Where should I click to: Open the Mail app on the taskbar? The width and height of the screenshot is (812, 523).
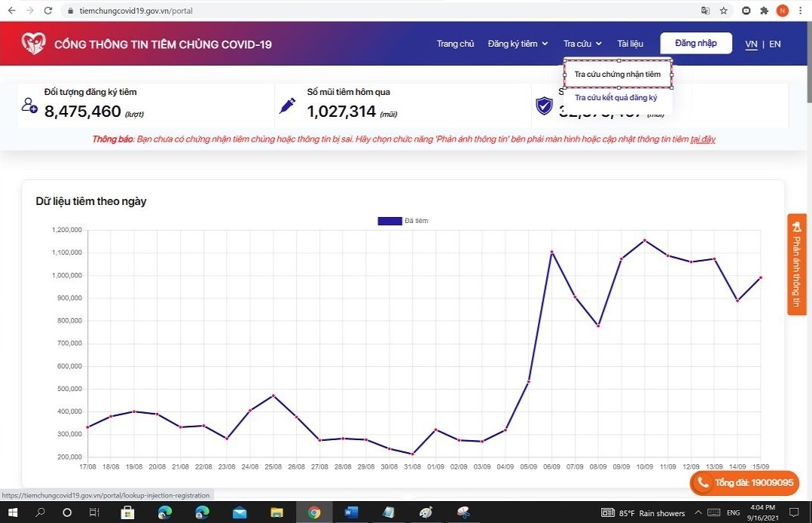[x=240, y=512]
